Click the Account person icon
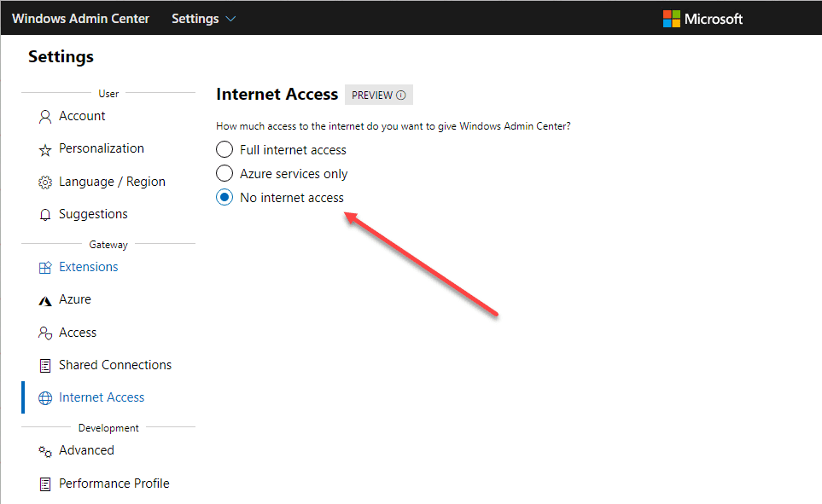This screenshot has width=822, height=504. coord(45,117)
